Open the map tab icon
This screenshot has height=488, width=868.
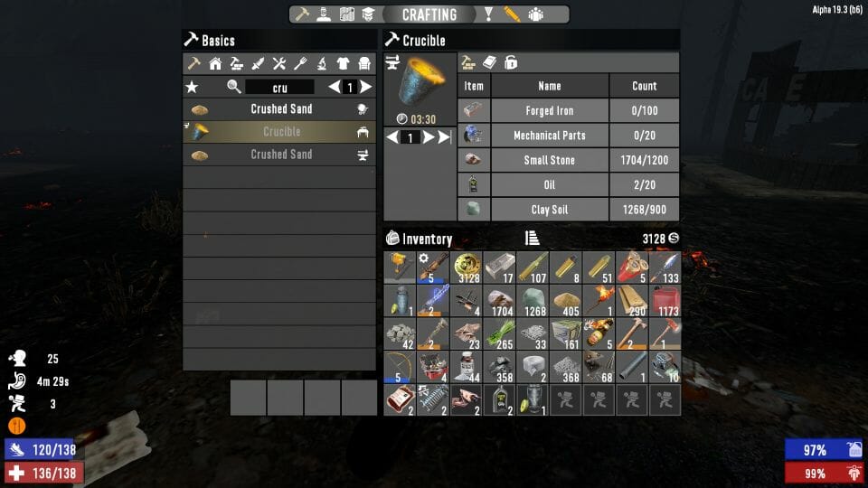coord(346,14)
